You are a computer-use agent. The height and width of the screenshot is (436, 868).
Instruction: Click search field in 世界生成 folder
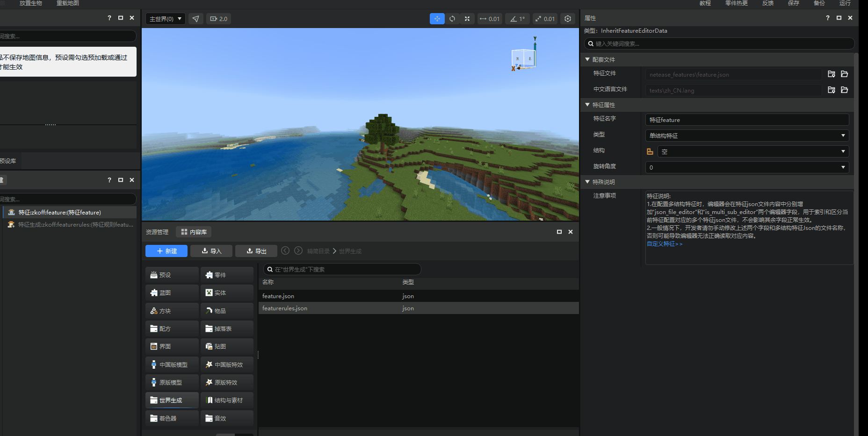pos(342,269)
